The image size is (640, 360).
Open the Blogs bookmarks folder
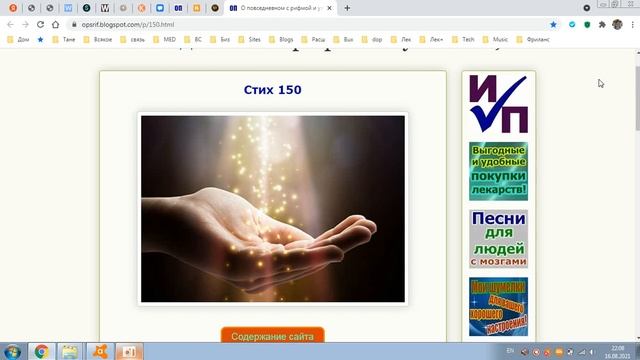tap(281, 40)
